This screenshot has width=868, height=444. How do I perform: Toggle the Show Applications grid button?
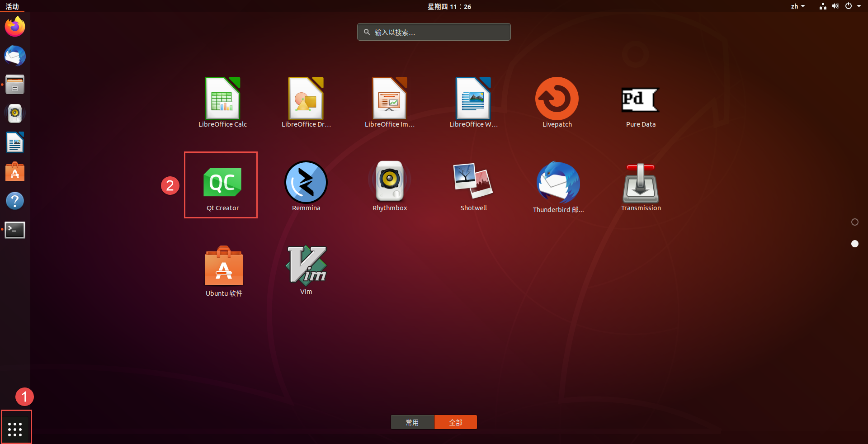coord(15,429)
